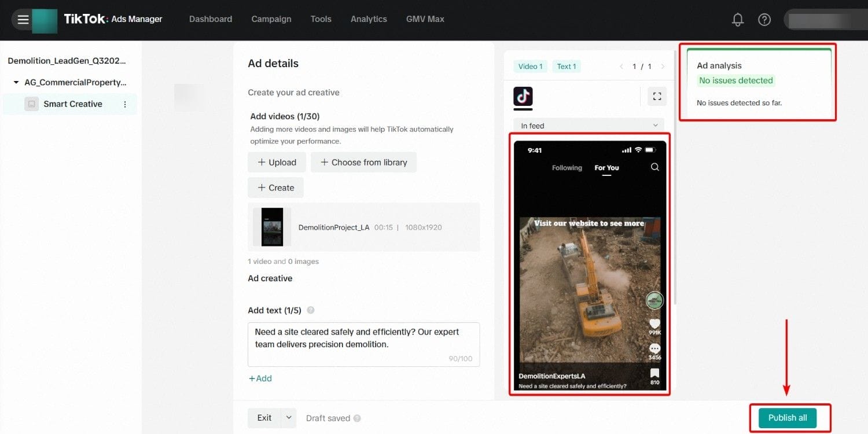Switch to the Analytics menu item
The image size is (868, 434).
pos(369,19)
